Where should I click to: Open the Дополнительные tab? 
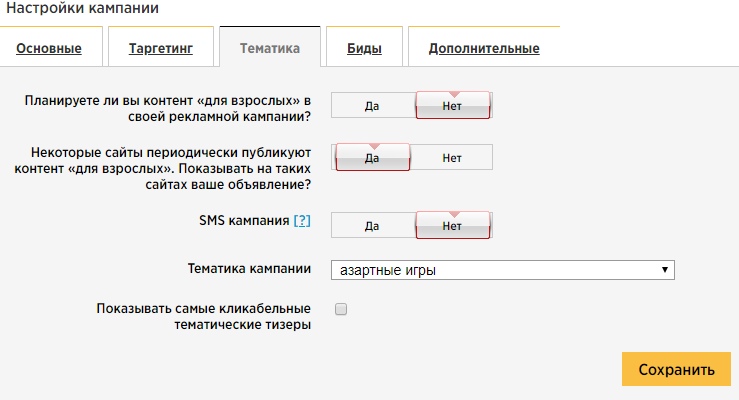484,48
